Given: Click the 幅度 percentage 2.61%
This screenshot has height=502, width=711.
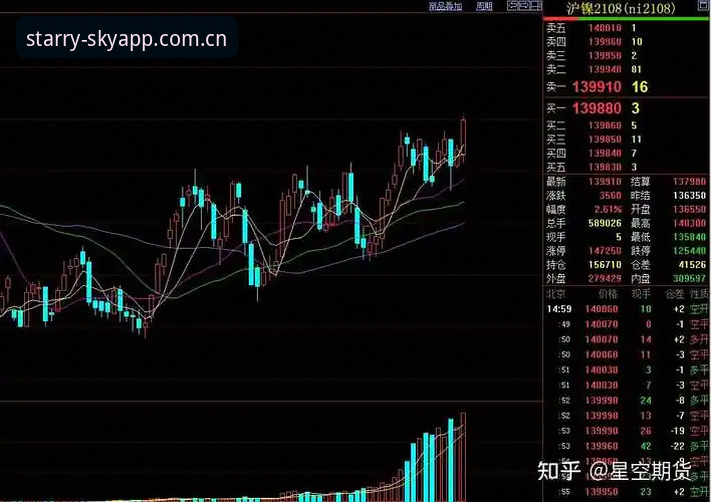Looking at the screenshot, I should pos(608,210).
